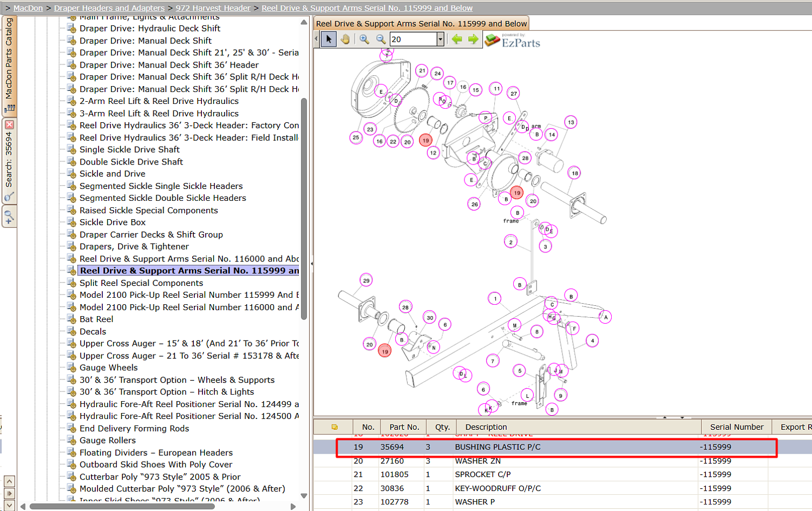The width and height of the screenshot is (812, 511).
Task: Click the Decals page icon in tree
Action: pyautogui.click(x=71, y=331)
